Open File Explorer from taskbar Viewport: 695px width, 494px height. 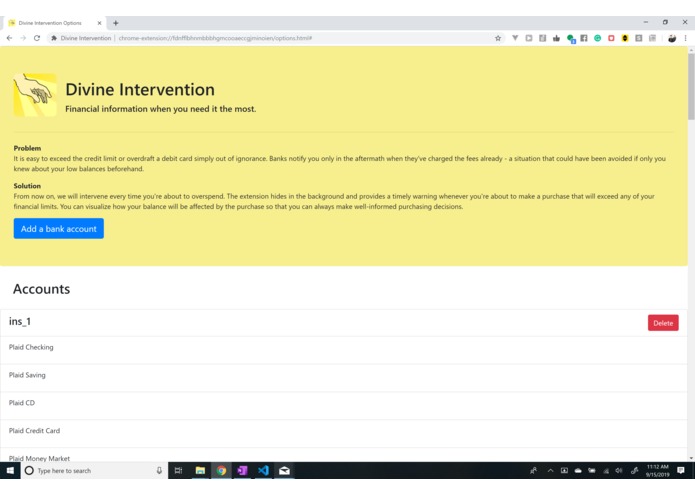[x=200, y=471]
